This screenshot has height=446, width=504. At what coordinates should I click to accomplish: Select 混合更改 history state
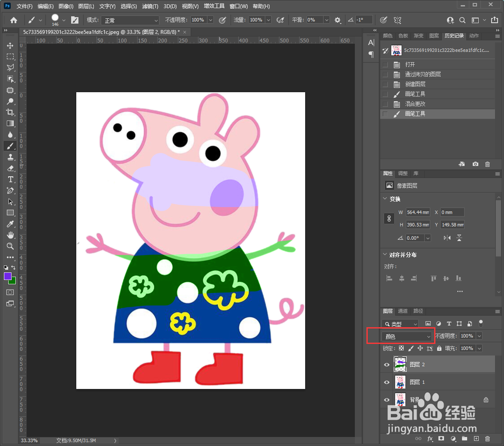(x=438, y=104)
